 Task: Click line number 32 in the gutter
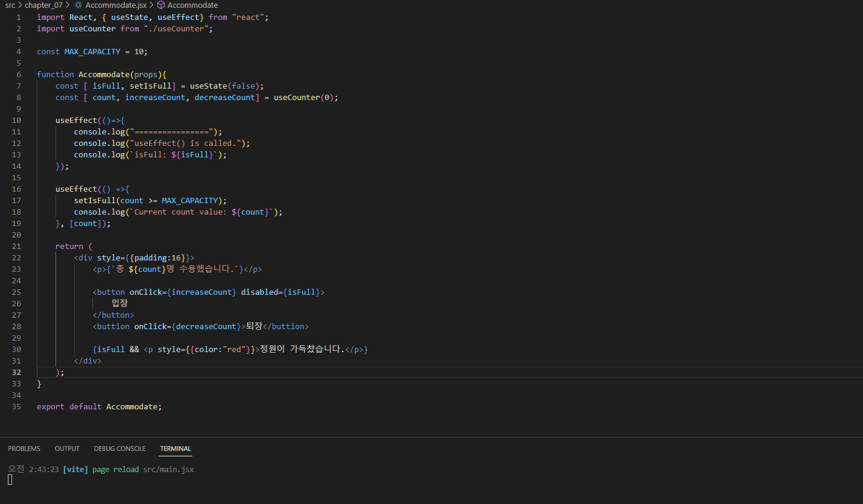tap(16, 373)
